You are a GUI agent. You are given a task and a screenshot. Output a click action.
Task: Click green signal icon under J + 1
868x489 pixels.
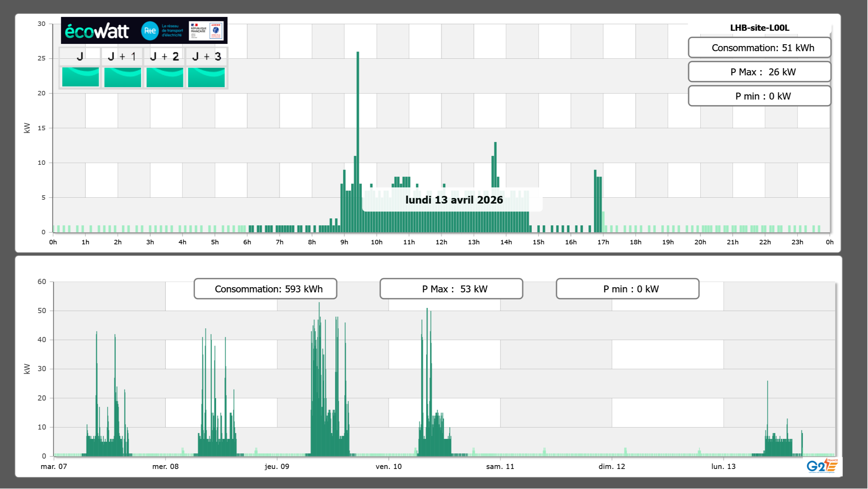123,77
